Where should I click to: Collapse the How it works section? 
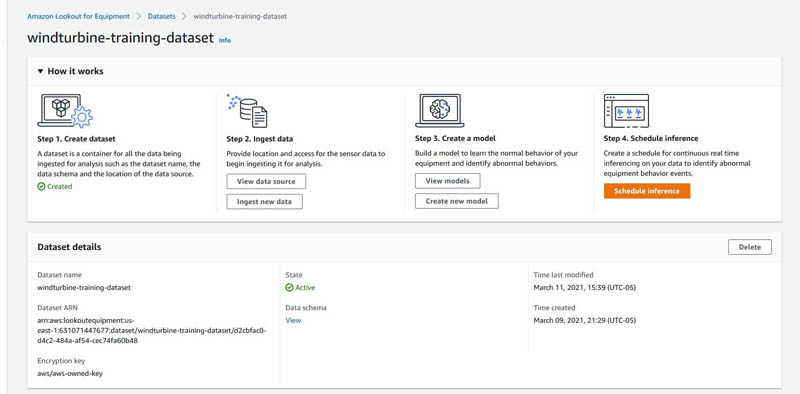tap(40, 71)
